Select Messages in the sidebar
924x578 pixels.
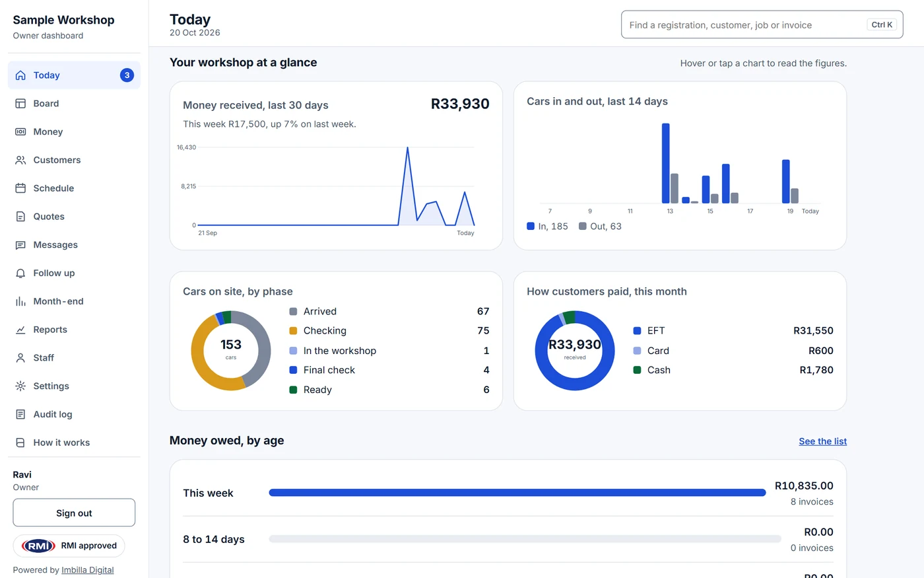click(74, 245)
